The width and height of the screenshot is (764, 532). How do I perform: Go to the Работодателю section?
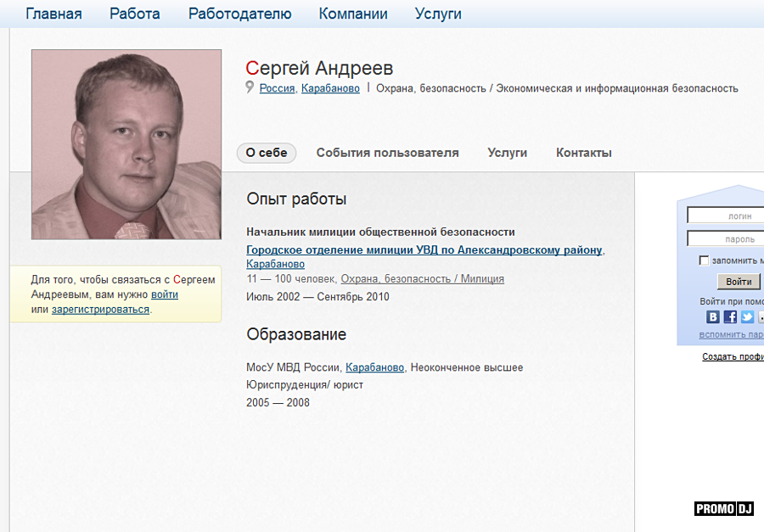239,14
